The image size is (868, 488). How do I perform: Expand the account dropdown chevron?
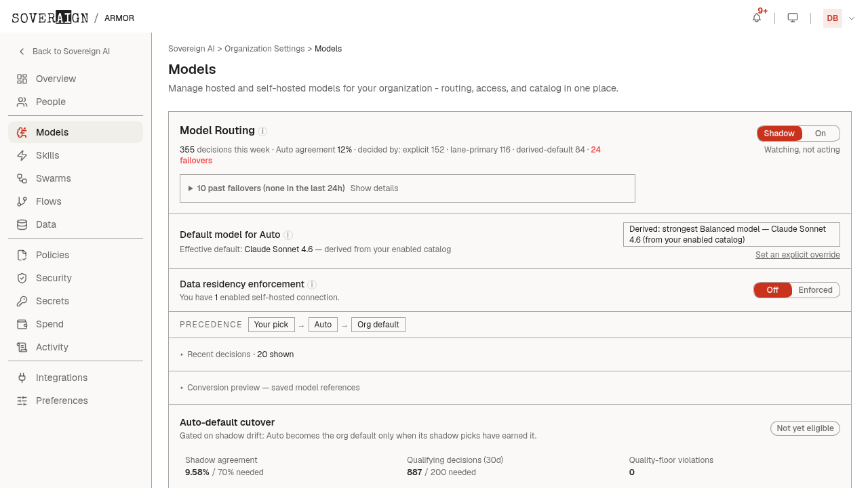pos(852,18)
